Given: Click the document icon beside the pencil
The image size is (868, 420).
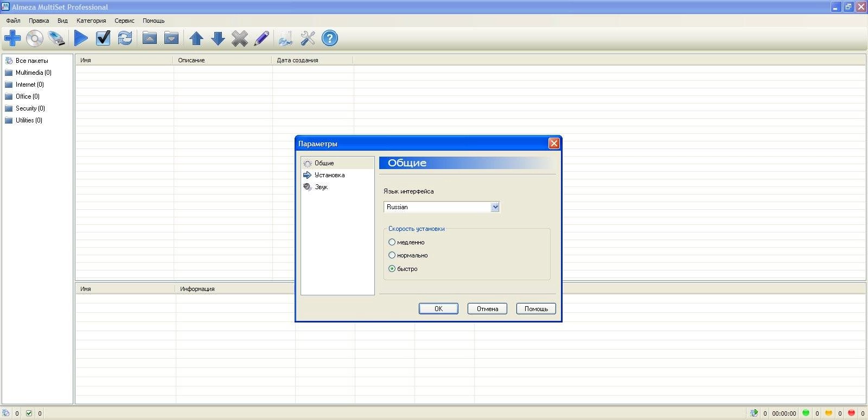Looking at the screenshot, I should (285, 38).
